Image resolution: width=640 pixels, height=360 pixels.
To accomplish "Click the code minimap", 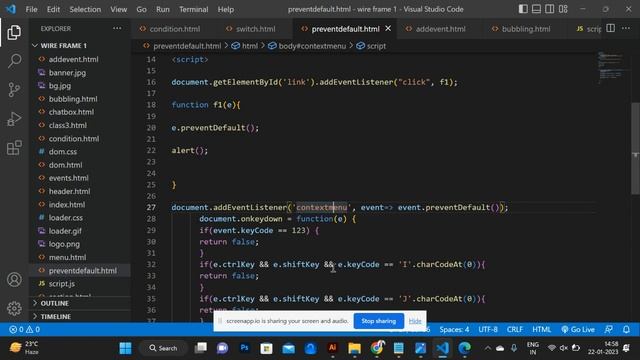I will point(611,67).
